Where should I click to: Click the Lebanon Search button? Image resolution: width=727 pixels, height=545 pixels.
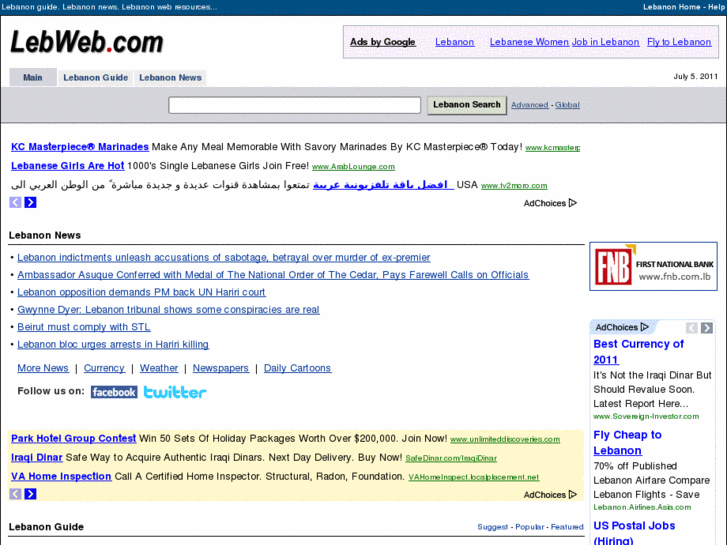pyautogui.click(x=467, y=105)
